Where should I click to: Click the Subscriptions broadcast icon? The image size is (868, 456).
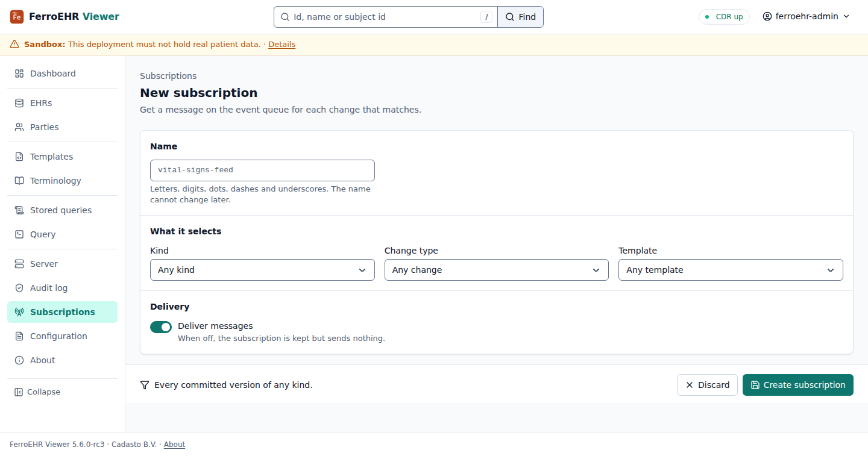coord(19,312)
